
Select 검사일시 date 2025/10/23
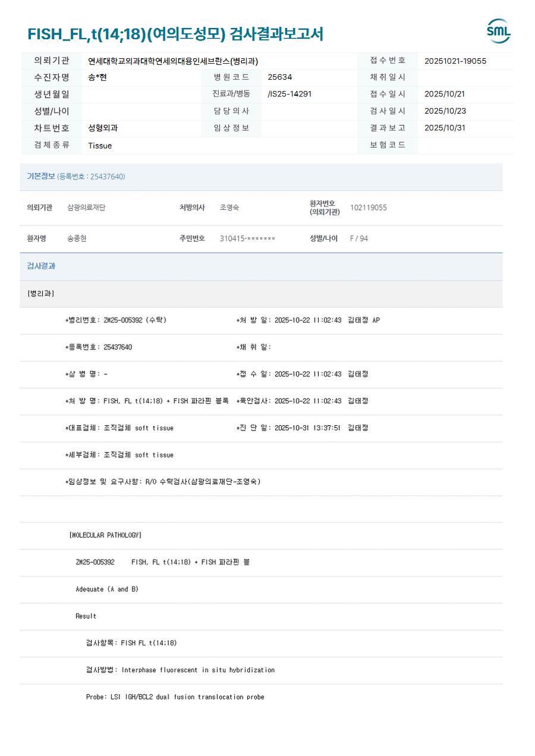pos(445,111)
